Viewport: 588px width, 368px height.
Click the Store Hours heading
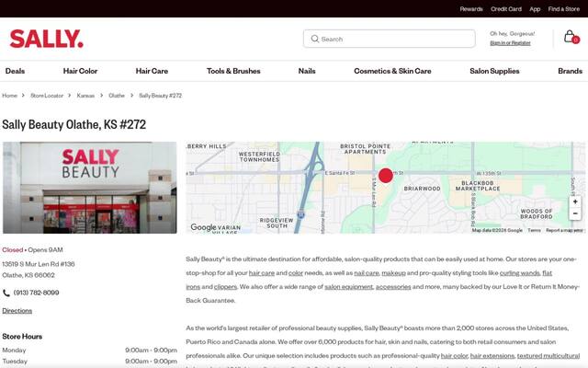(22, 337)
